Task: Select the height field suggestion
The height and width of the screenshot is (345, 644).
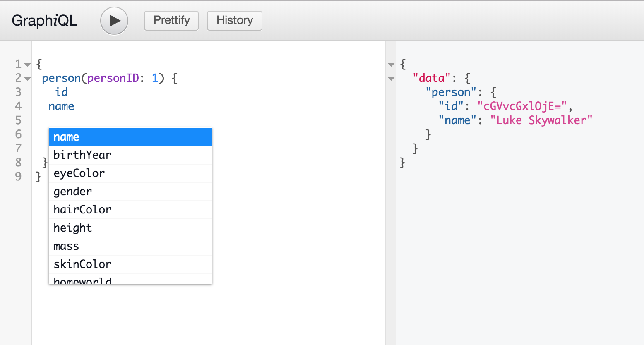Action: pyautogui.click(x=130, y=228)
